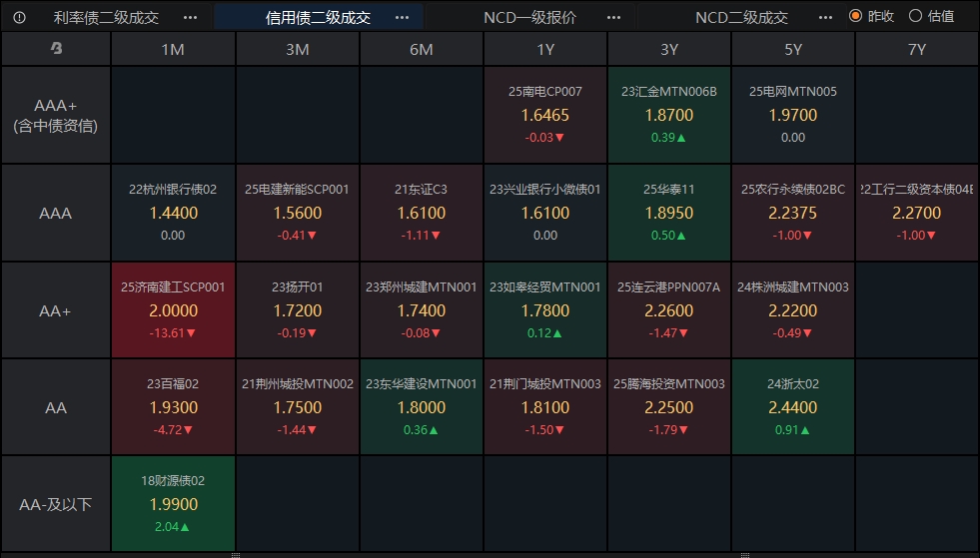
Task: Click the 25济南建工SCP001 bond cell
Action: (x=173, y=309)
